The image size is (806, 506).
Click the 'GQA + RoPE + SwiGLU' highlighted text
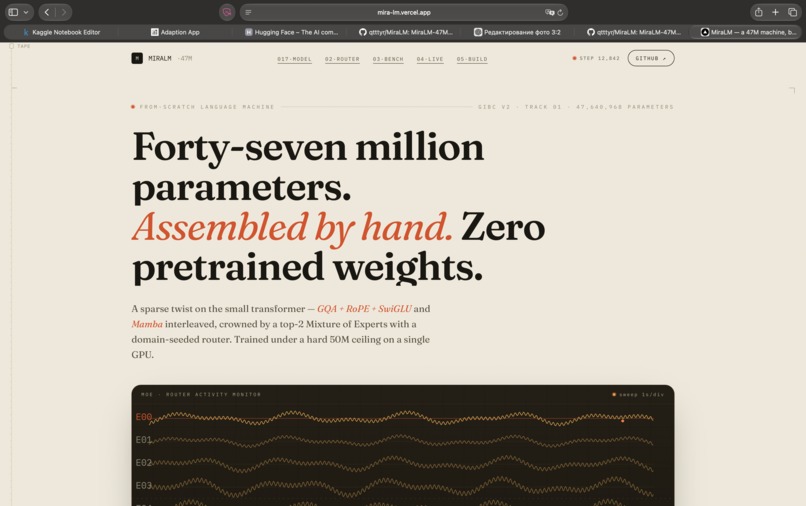364,309
